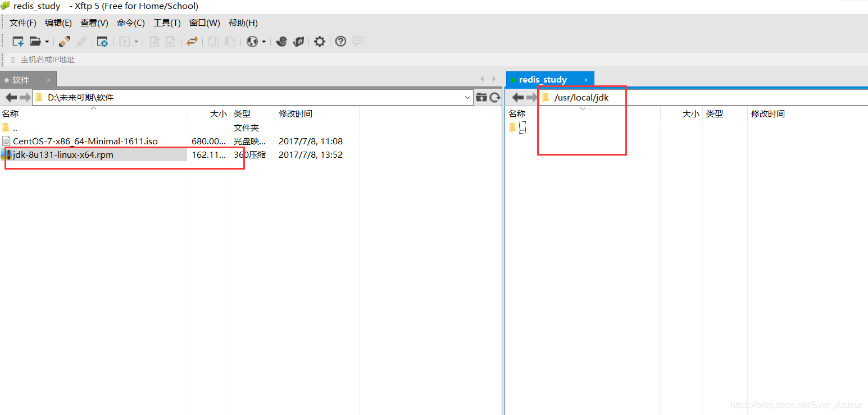Click the grayed right-arrow transfer page icon
The height and width of the screenshot is (415, 868).
click(170, 42)
